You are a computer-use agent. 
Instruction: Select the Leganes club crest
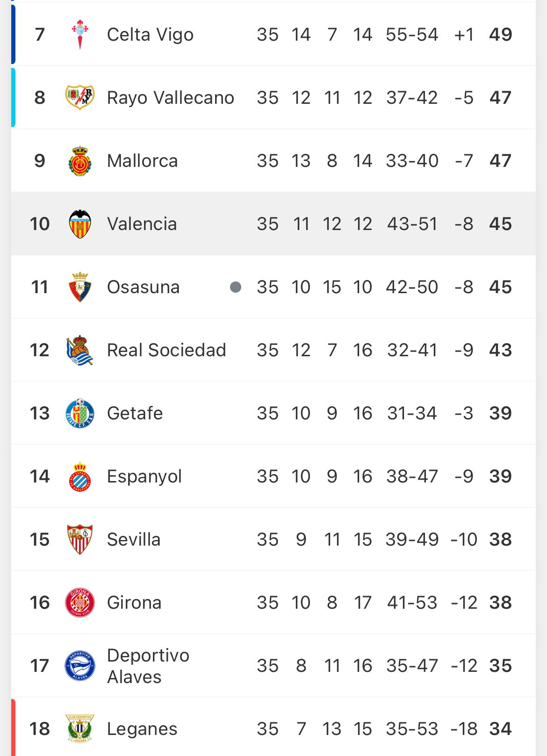point(80,728)
